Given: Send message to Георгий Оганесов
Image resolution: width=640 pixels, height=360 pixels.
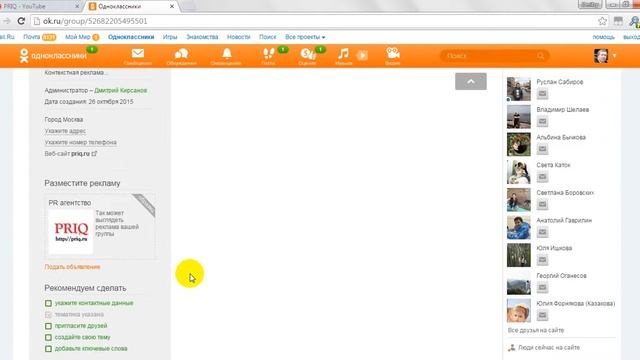Looking at the screenshot, I should (x=542, y=287).
